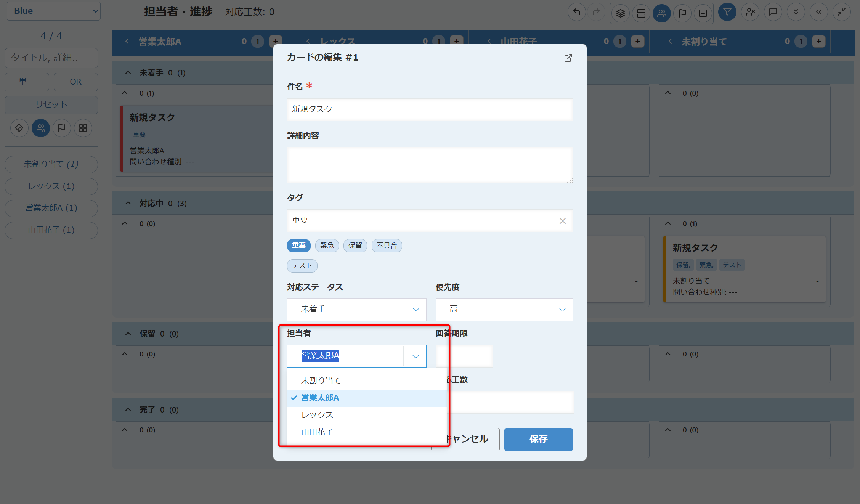The image size is (860, 504).
Task: Select 山田花子 from assignee list
Action: (x=317, y=432)
